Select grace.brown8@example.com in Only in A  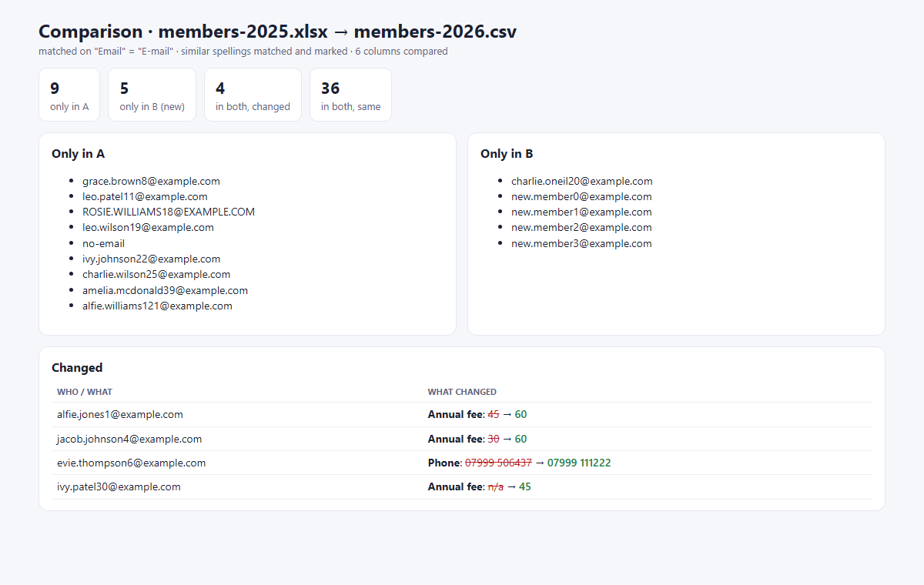click(151, 181)
